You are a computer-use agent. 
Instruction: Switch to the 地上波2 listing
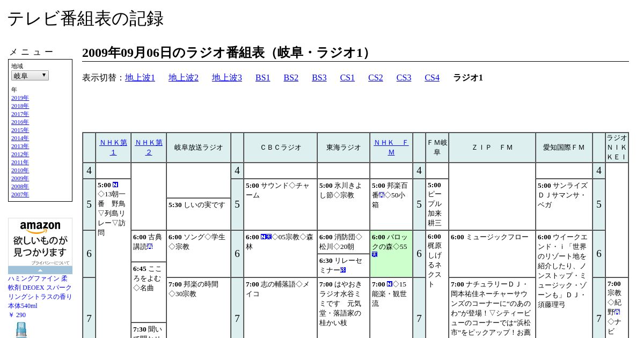click(x=184, y=78)
